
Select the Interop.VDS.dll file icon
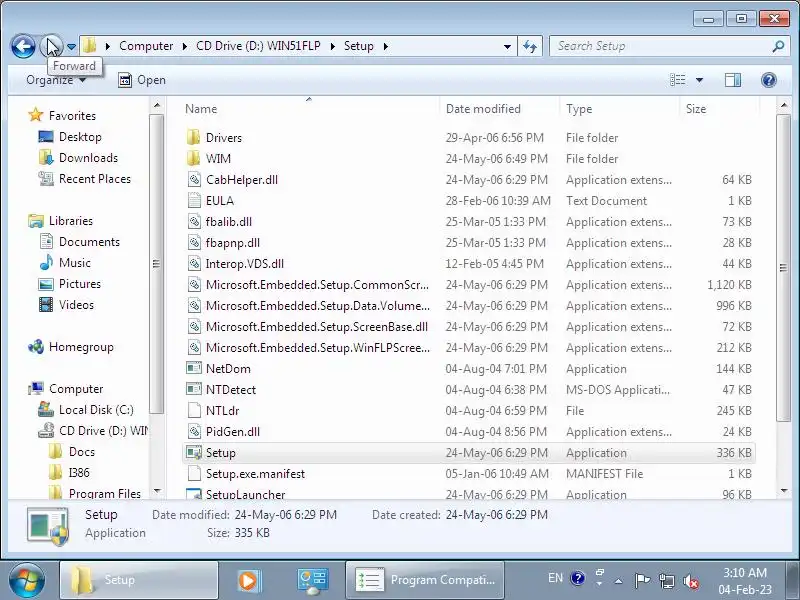coord(194,263)
